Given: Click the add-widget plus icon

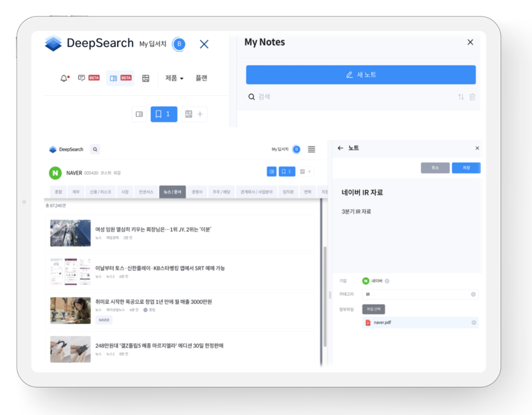Looking at the screenshot, I should (199, 113).
